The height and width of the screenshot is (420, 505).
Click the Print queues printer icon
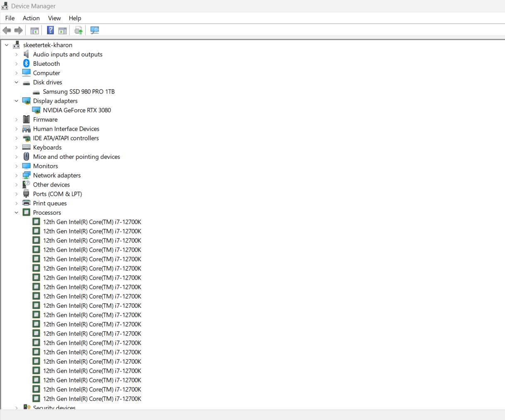click(26, 203)
